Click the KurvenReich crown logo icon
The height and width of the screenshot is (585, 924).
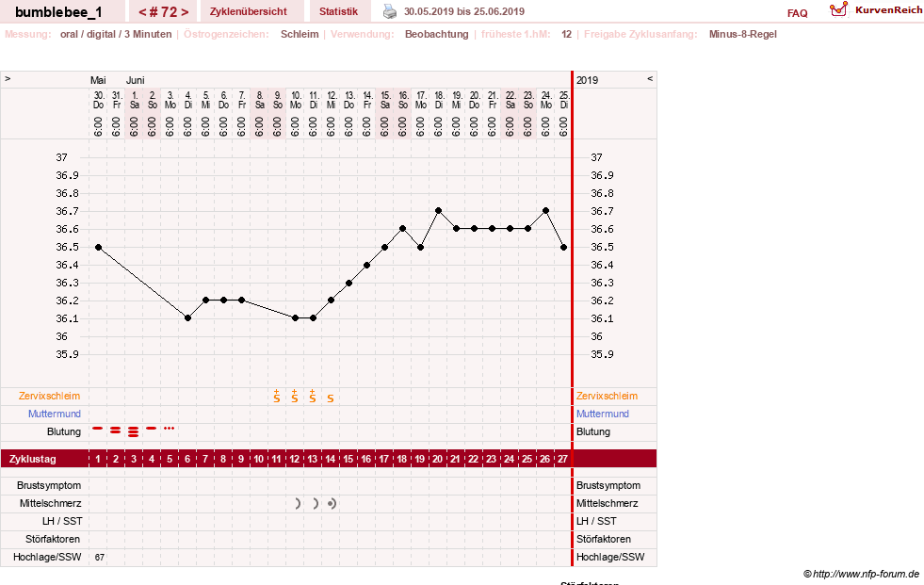(838, 9)
